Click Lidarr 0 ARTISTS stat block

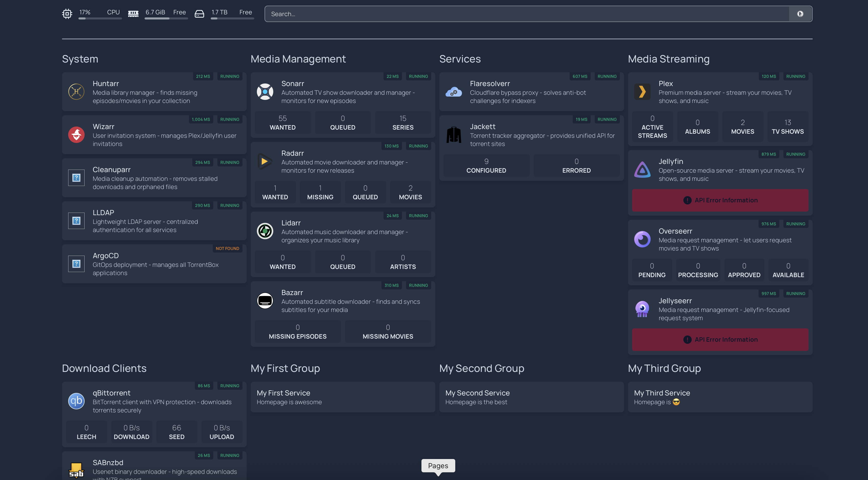(403, 262)
